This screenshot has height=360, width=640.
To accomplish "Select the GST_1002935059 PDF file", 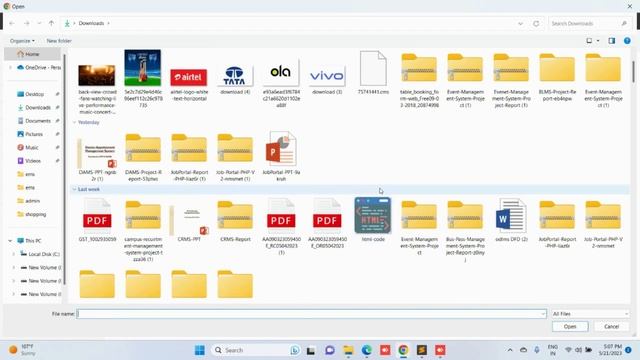I will (97, 216).
